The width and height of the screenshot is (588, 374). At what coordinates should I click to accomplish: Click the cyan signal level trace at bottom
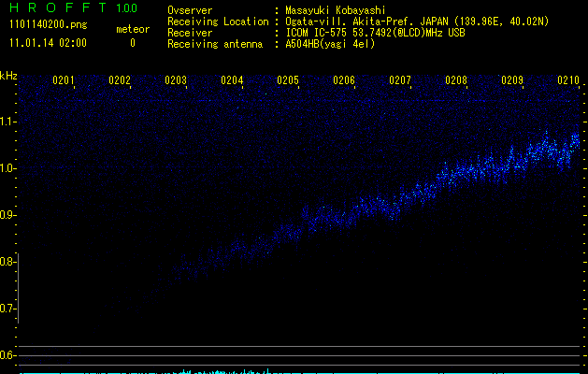(x=300, y=372)
